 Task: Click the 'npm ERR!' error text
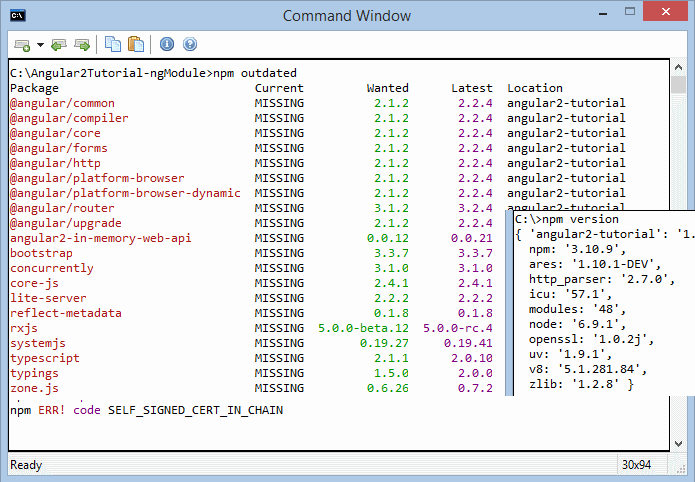click(38, 411)
